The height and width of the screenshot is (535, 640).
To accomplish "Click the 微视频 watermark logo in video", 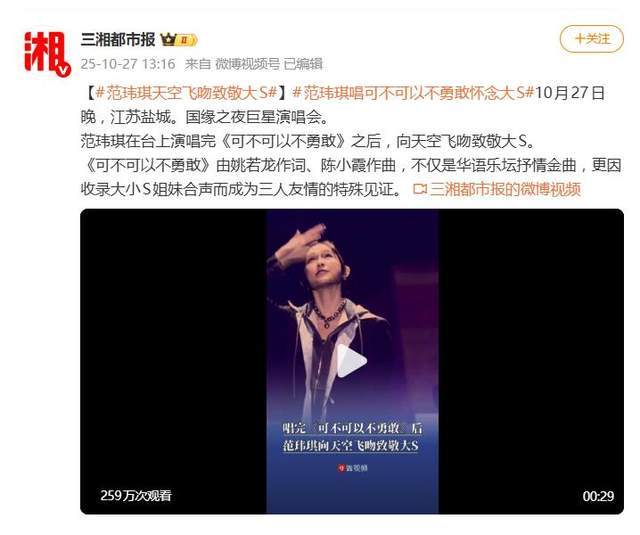I will pyautogui.click(x=352, y=468).
